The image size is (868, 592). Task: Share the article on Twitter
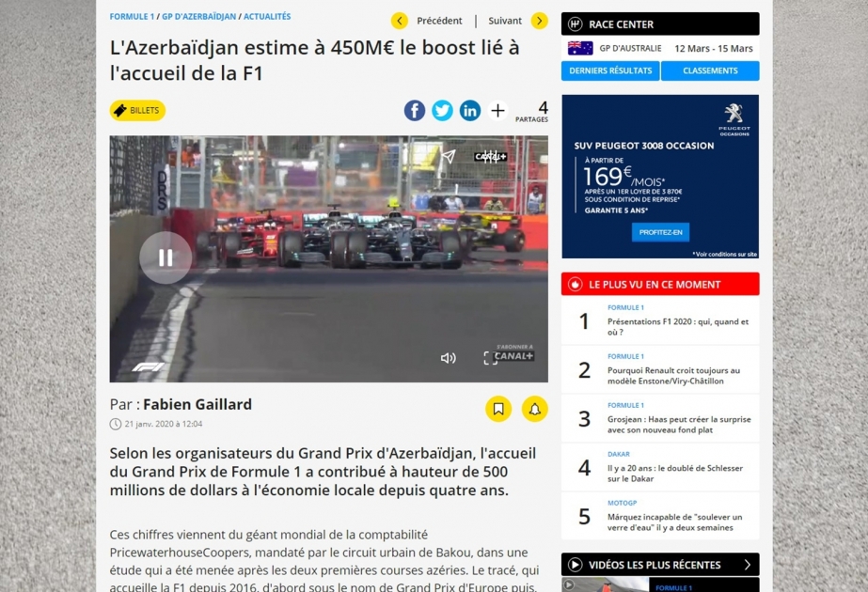(x=442, y=110)
